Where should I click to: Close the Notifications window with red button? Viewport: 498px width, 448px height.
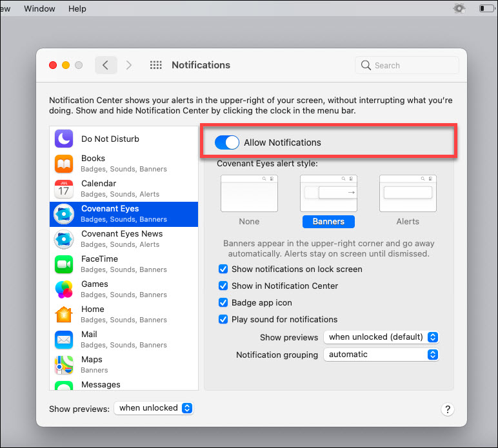(53, 65)
